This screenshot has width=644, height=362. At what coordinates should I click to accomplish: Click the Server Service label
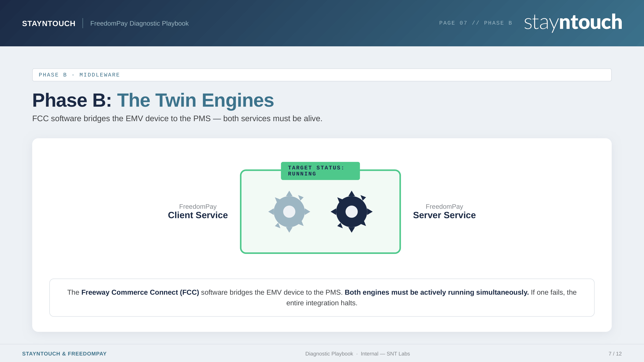click(x=444, y=215)
